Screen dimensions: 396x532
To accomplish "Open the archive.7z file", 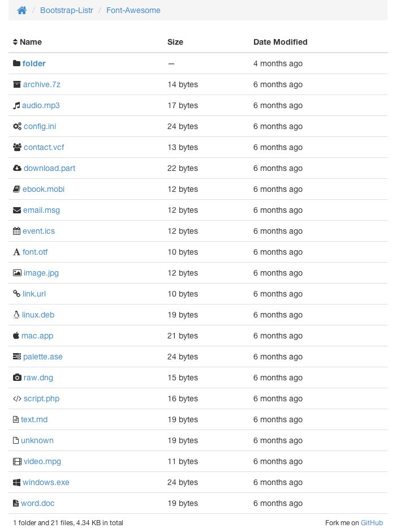I will click(x=41, y=84).
